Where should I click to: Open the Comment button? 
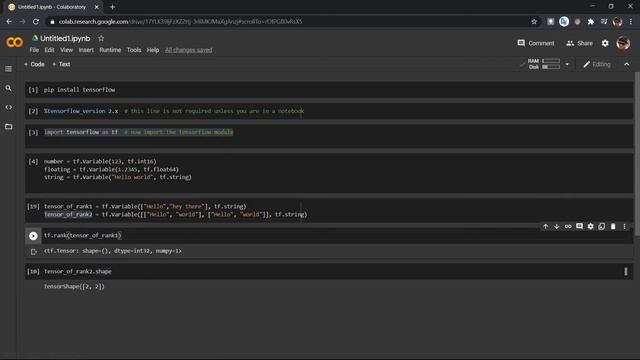536,43
